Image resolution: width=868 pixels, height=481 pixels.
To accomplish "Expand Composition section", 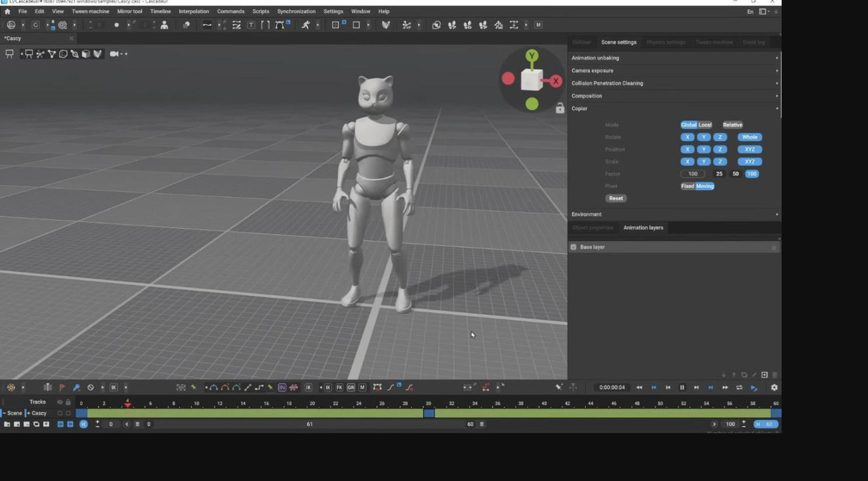I will [x=675, y=96].
